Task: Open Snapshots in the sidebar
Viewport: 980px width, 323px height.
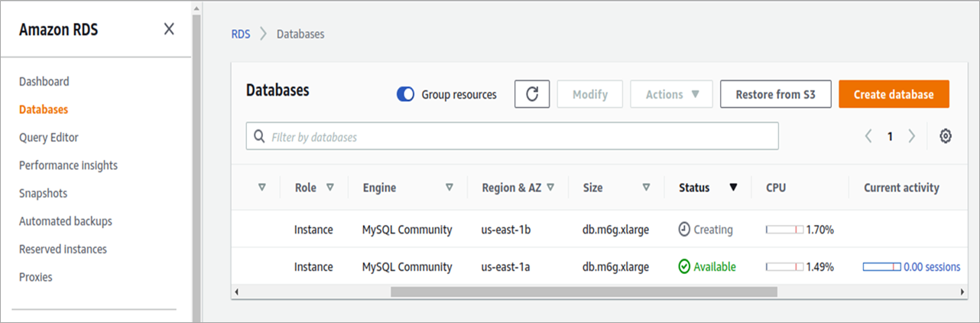Action: (x=43, y=193)
